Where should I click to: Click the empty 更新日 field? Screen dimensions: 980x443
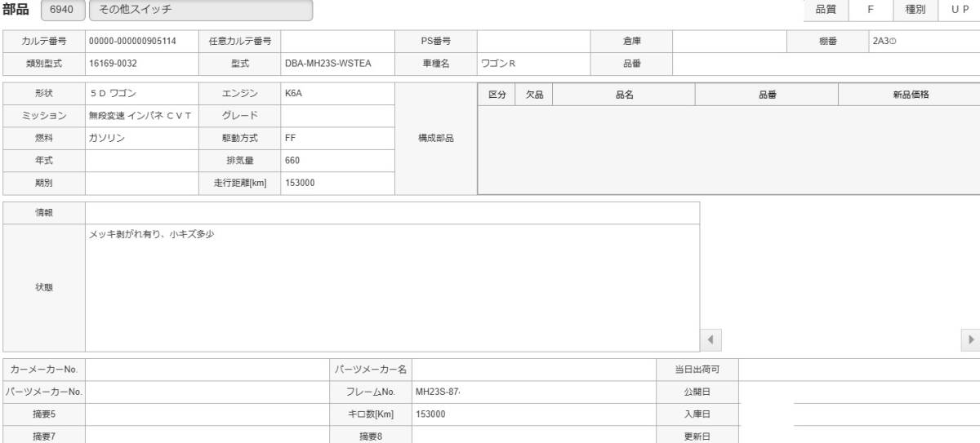[859, 436]
